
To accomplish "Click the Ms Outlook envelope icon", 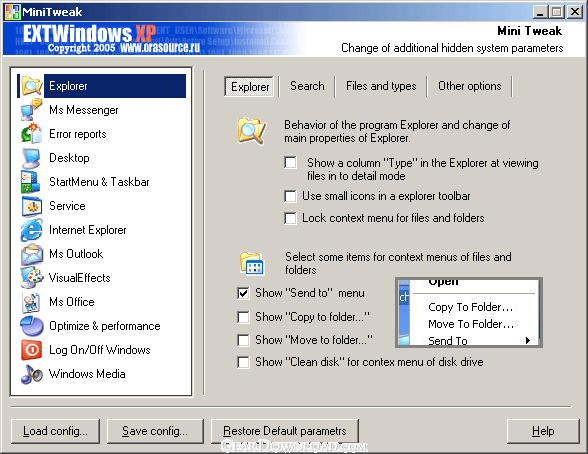I will coord(32,254).
